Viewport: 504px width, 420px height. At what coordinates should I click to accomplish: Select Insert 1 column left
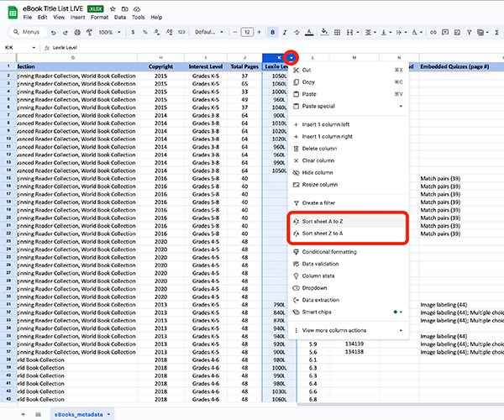tap(348, 124)
